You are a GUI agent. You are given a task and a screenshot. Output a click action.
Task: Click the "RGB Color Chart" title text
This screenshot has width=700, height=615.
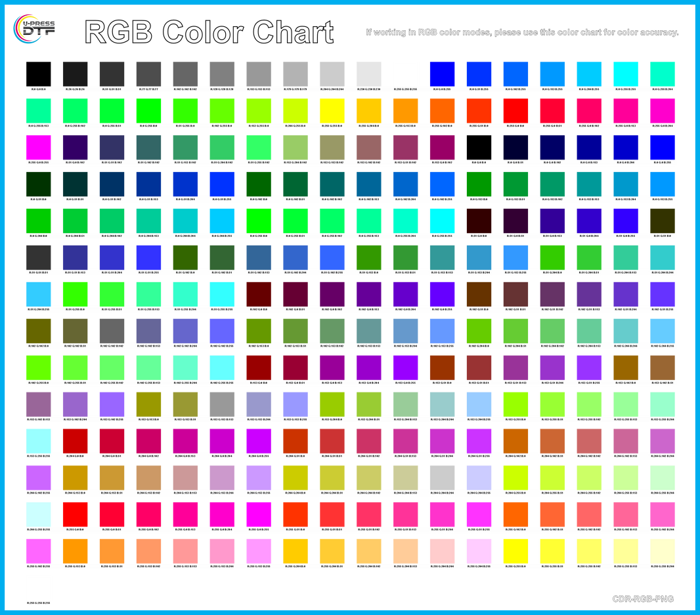209,32
